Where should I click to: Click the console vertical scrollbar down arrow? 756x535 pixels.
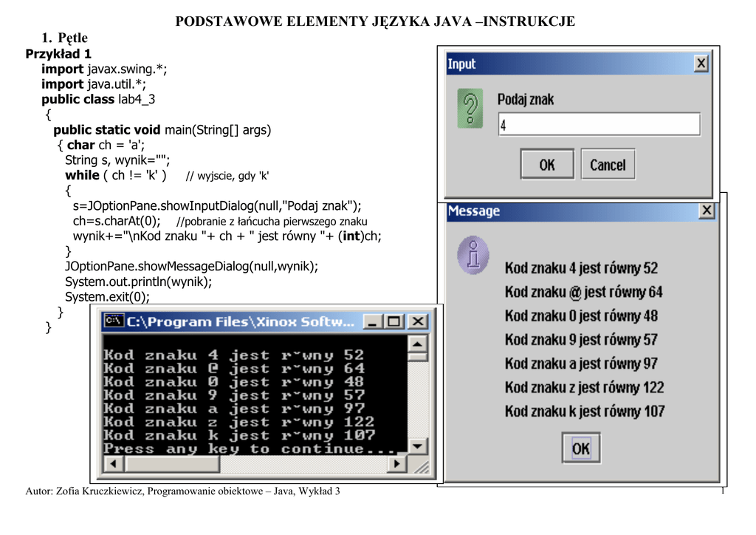418,446
